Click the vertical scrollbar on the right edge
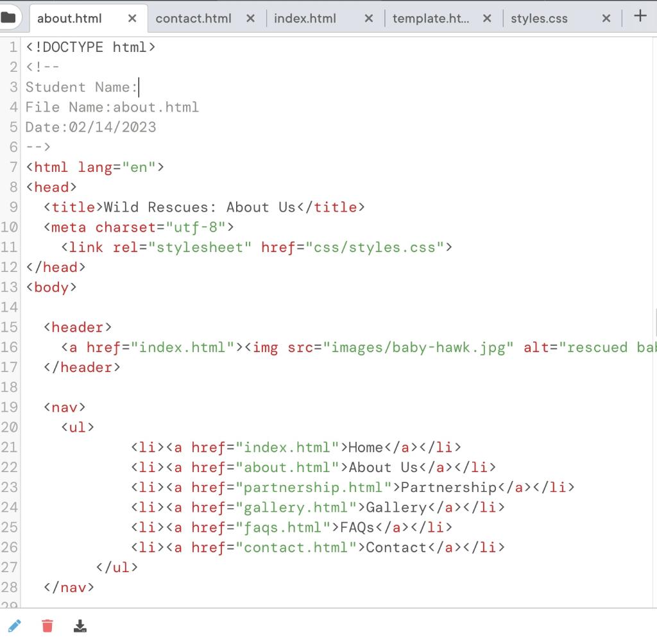This screenshot has width=657, height=644. point(654,321)
